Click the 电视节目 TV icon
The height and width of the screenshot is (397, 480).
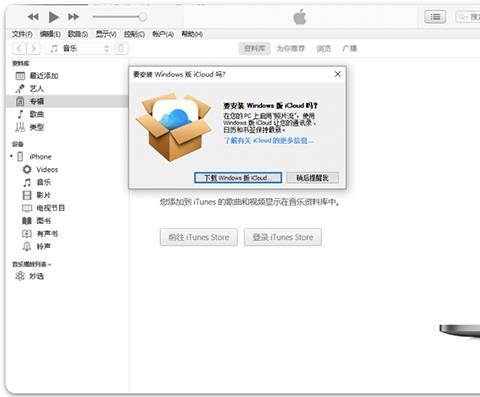27,208
